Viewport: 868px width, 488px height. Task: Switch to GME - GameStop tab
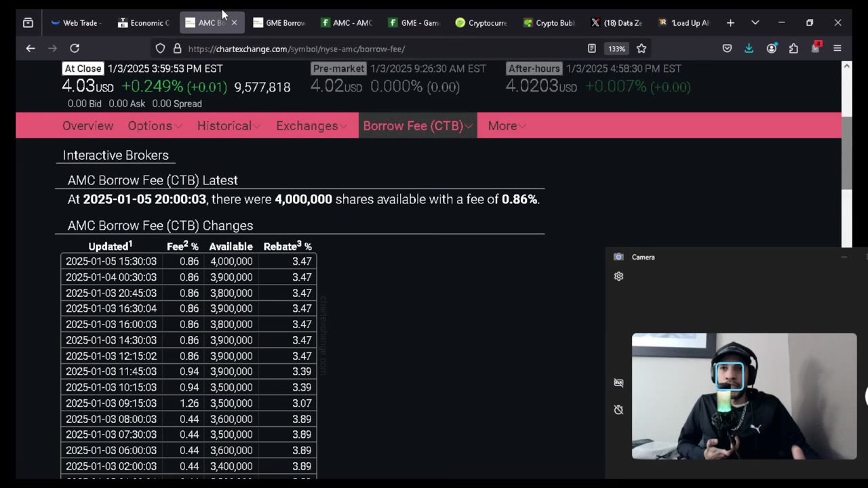[x=414, y=23]
